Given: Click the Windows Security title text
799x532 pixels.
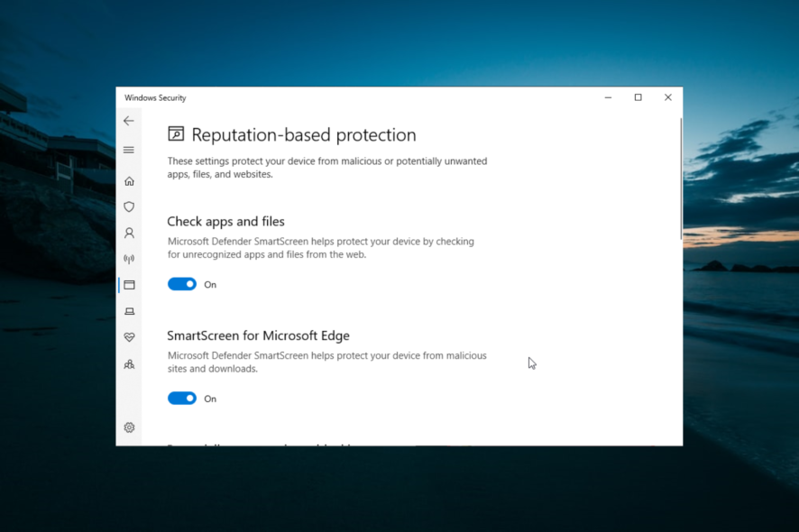Looking at the screenshot, I should point(155,98).
